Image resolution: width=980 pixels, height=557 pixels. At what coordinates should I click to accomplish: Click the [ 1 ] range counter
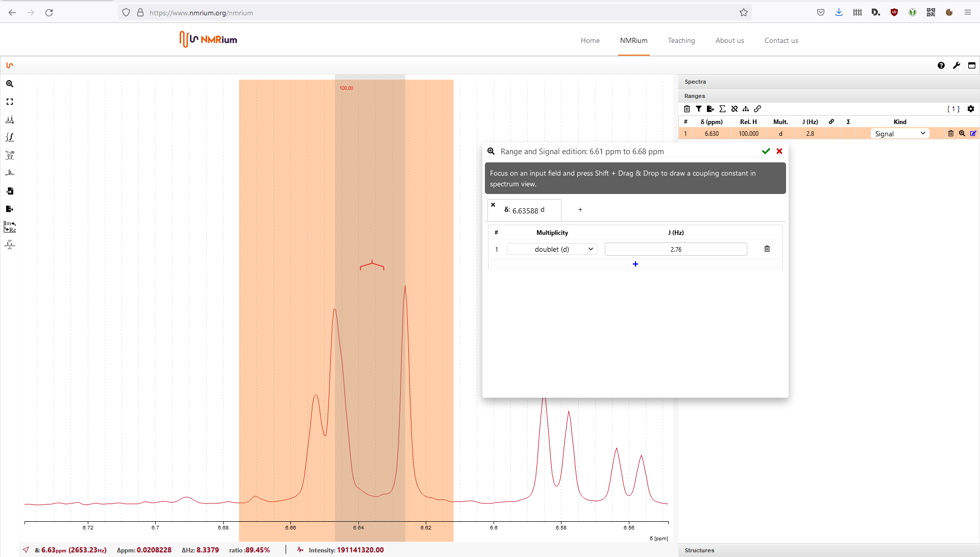click(x=953, y=109)
